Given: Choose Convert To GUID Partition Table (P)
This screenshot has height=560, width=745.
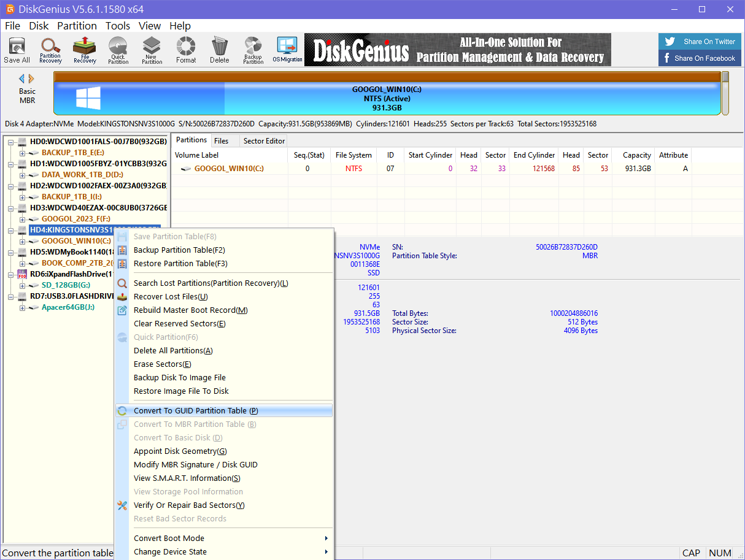Looking at the screenshot, I should [x=224, y=411].
